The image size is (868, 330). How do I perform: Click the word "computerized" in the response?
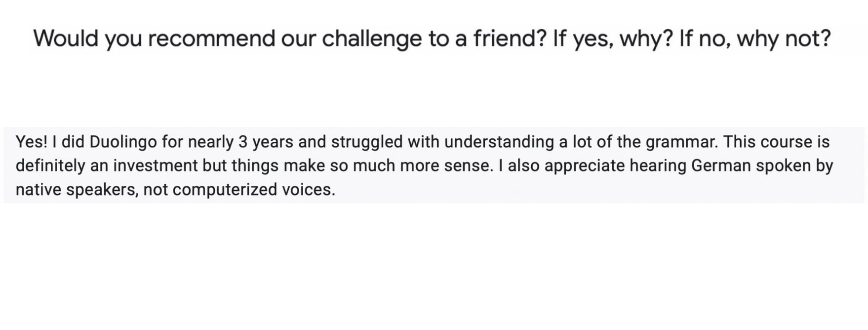(x=225, y=189)
